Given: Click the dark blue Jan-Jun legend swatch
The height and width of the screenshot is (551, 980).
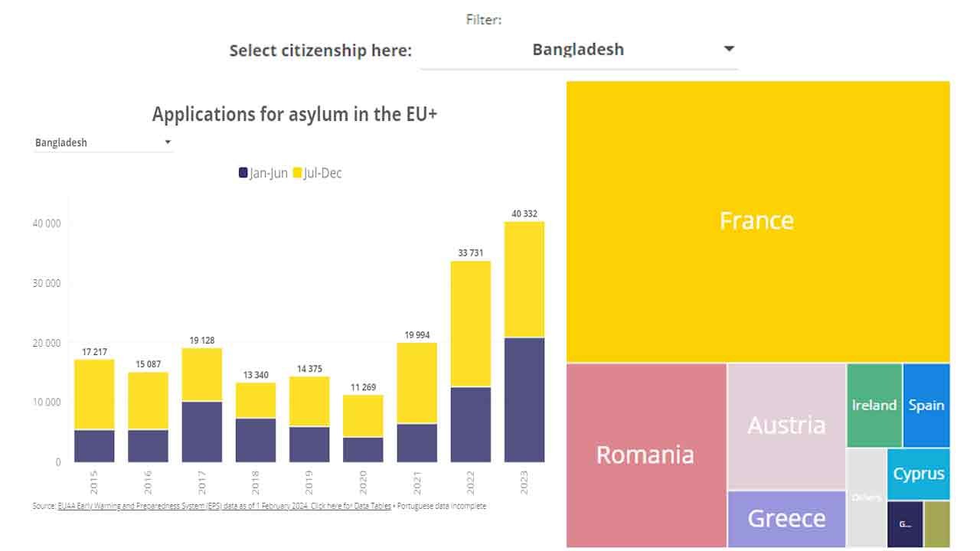Looking at the screenshot, I should coord(243,173).
